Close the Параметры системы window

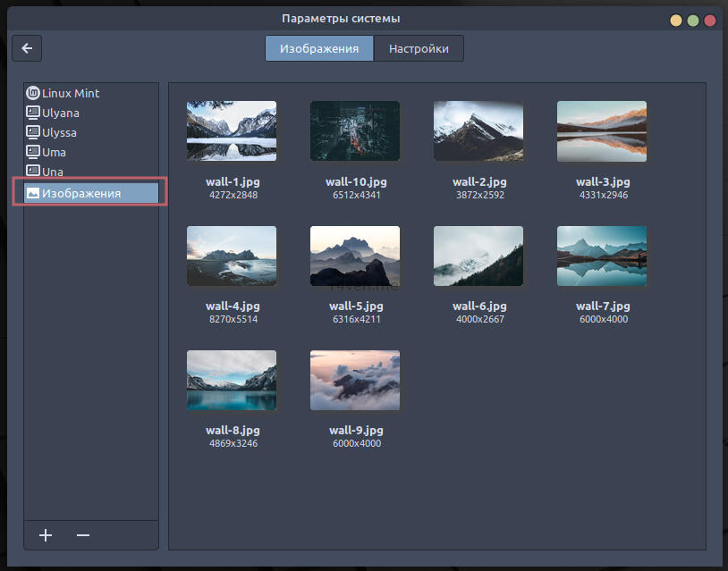coord(710,20)
